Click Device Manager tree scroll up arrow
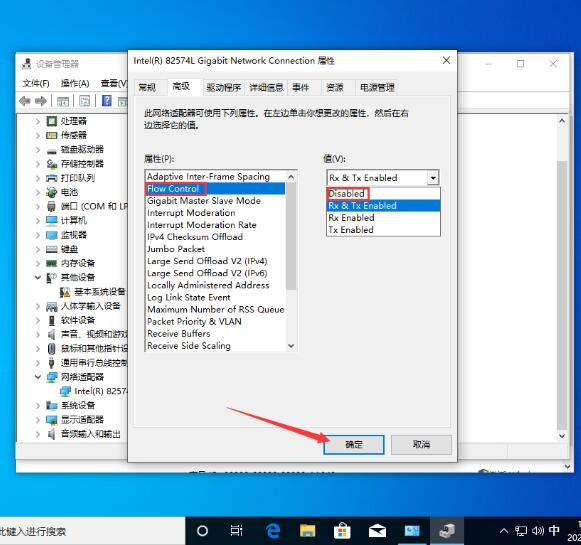581x545 pixels. pos(562,121)
